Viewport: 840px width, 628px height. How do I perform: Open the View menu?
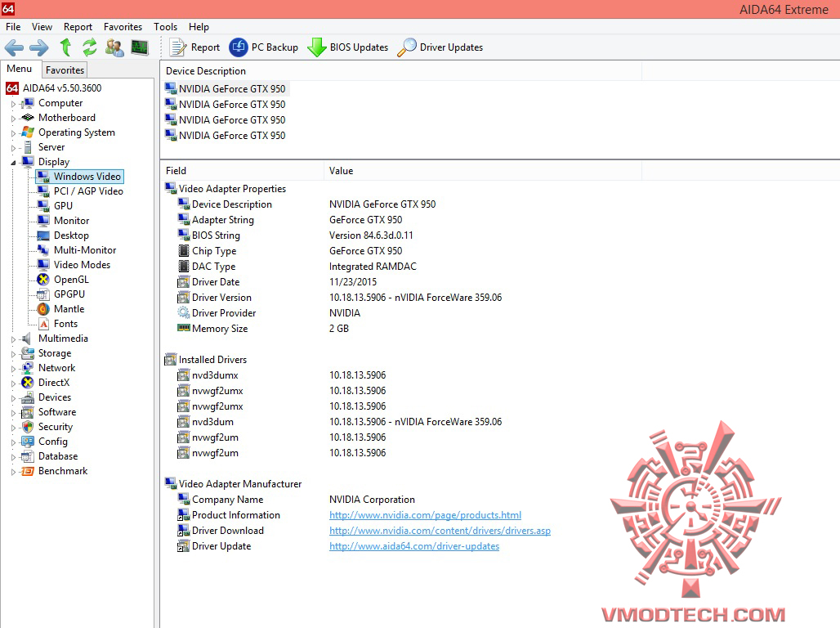42,27
